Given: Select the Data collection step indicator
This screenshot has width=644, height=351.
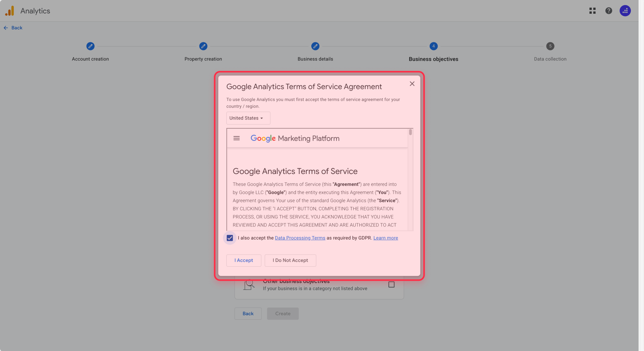Looking at the screenshot, I should point(550,46).
